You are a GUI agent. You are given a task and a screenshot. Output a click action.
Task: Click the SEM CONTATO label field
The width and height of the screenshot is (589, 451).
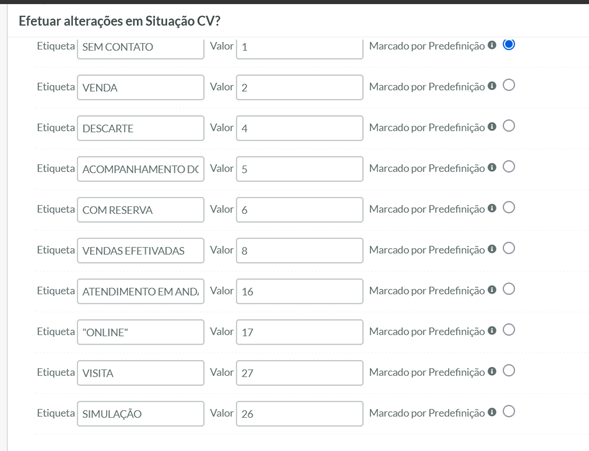coord(141,48)
